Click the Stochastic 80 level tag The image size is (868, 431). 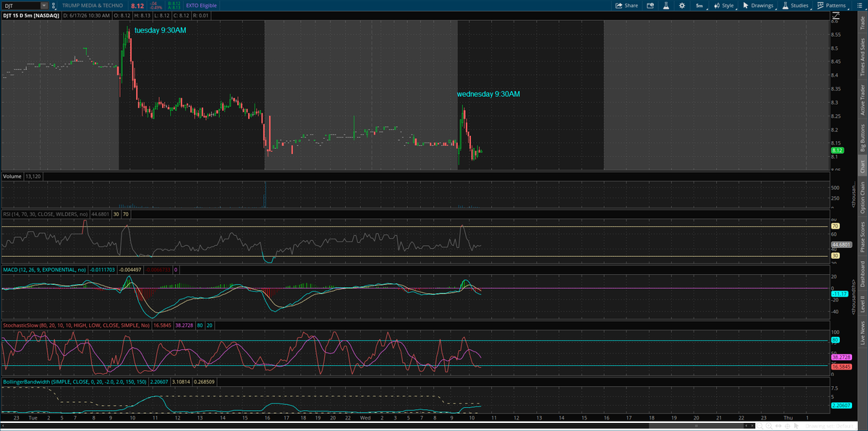[835, 340]
